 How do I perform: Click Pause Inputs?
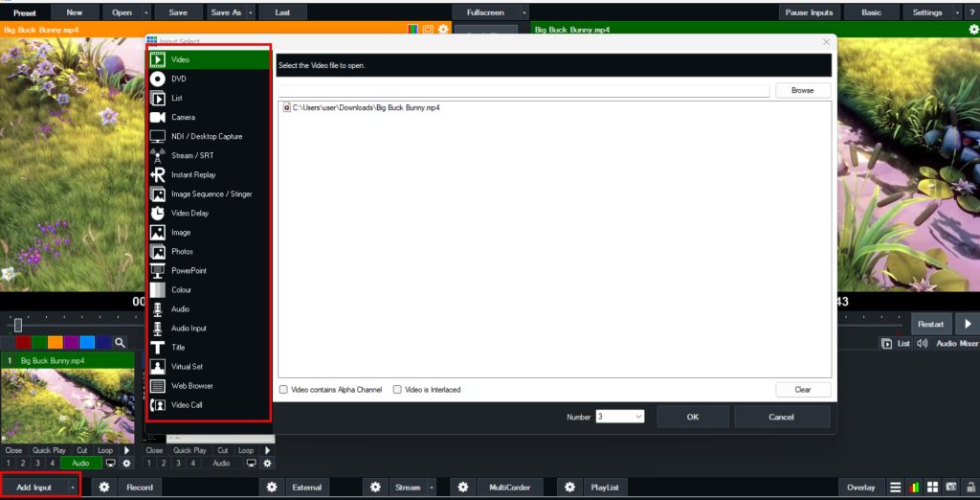810,12
